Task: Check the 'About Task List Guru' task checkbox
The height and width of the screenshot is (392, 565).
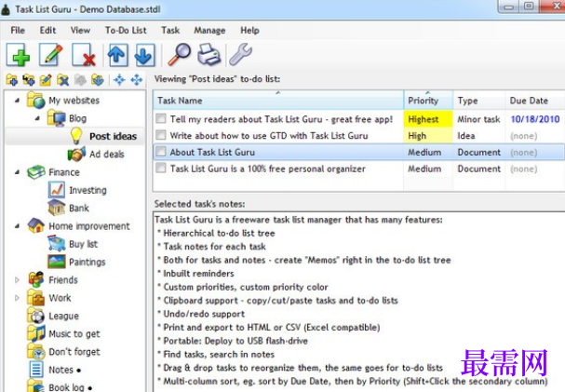Action: point(161,152)
